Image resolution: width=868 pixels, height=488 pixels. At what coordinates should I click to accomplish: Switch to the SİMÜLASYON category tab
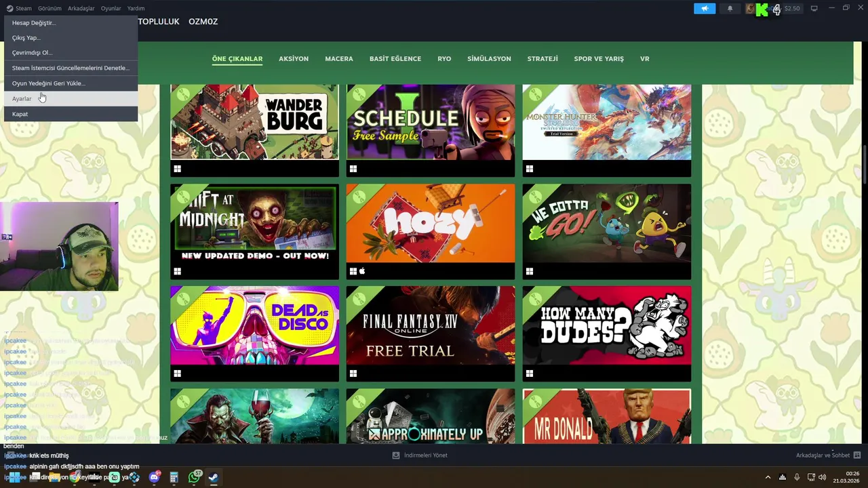tap(489, 59)
